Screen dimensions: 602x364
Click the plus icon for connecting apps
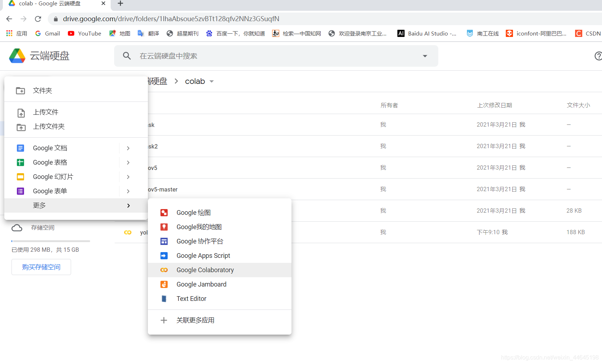pyautogui.click(x=164, y=320)
